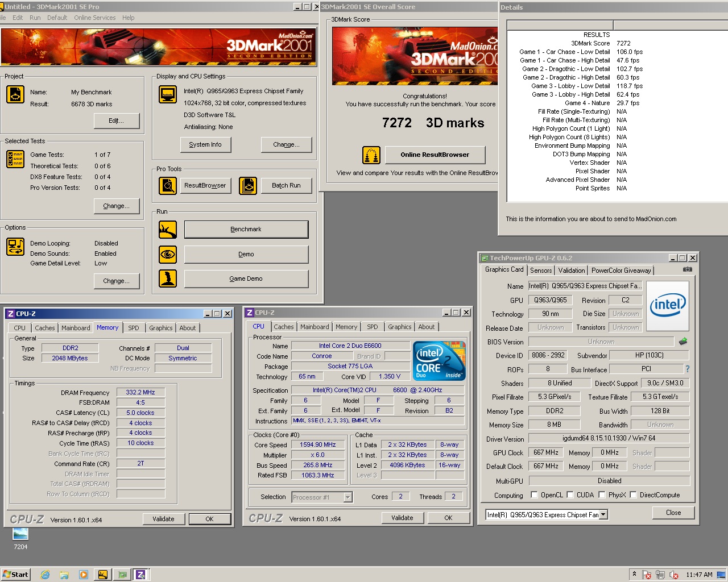The width and height of the screenshot is (728, 582).
Task: Click the Project icon in 3DMark2001
Action: pyautogui.click(x=15, y=94)
